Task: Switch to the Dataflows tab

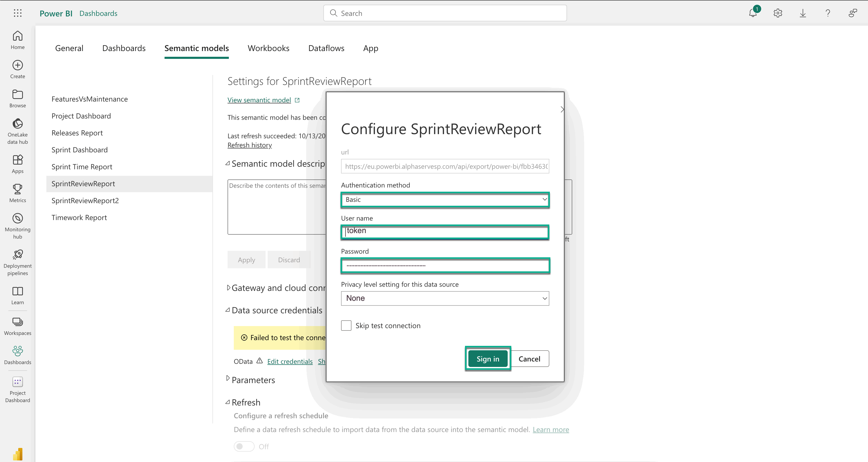Action: tap(326, 48)
